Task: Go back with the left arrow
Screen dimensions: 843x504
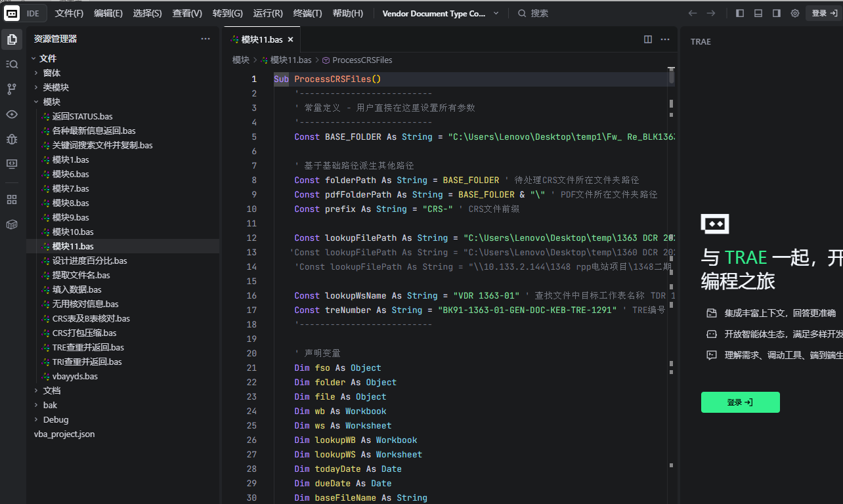Action: [x=692, y=13]
